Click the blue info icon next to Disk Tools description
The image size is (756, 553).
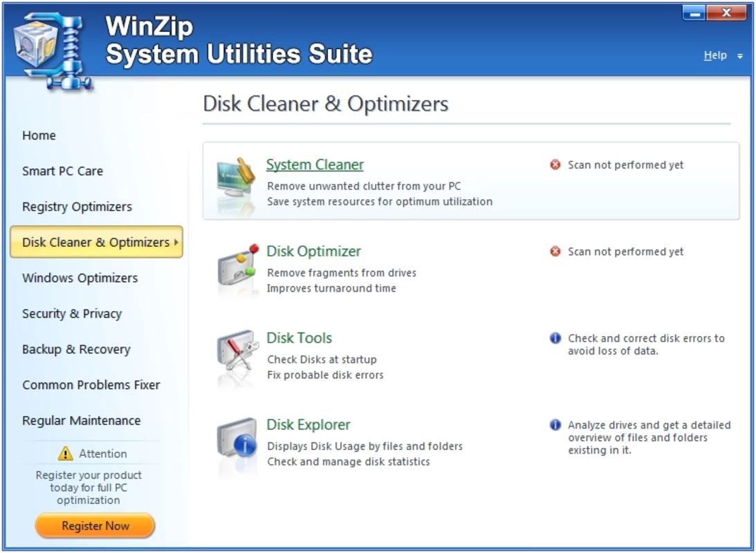click(555, 338)
